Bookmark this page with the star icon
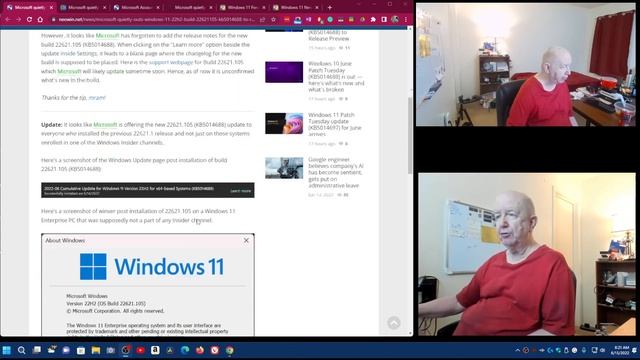The image size is (640, 360). (273, 19)
